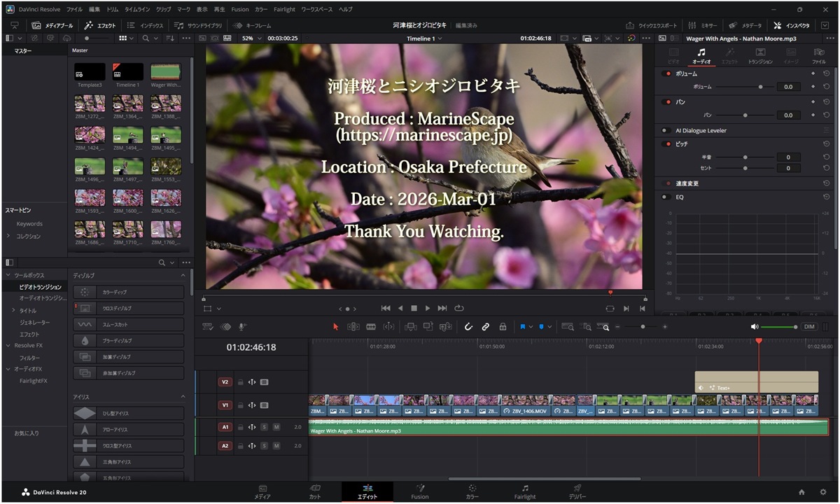Screen dimensions: 840x504
Task: Activate the Blade Edit Mode tool
Action: tap(371, 327)
